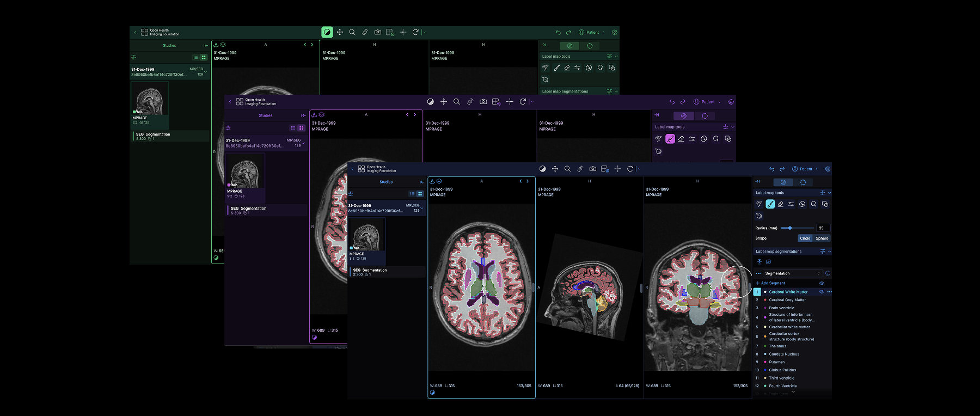Collapse Studies panel in purple viewer
This screenshot has height=416, width=980.
[x=303, y=115]
